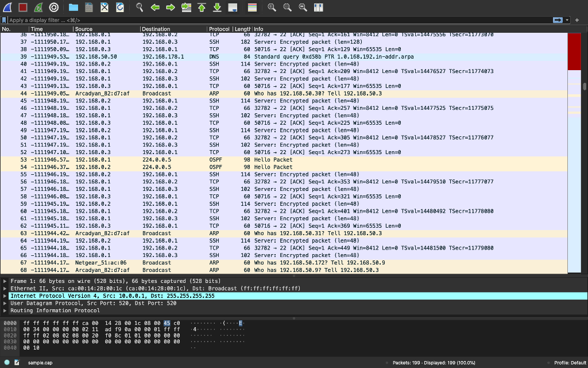
Task: Select packet 68 ARP for 192.168.50.9
Action: pyautogui.click(x=284, y=270)
